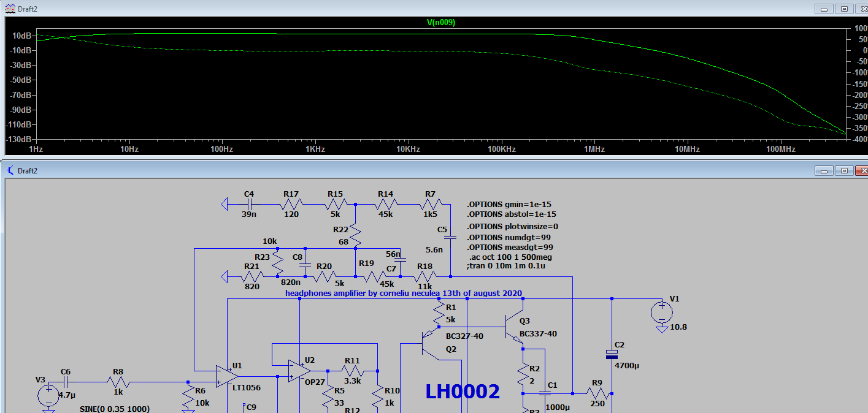Select the R20 resistor symbol
This screenshot has width=868, height=413.
[325, 277]
